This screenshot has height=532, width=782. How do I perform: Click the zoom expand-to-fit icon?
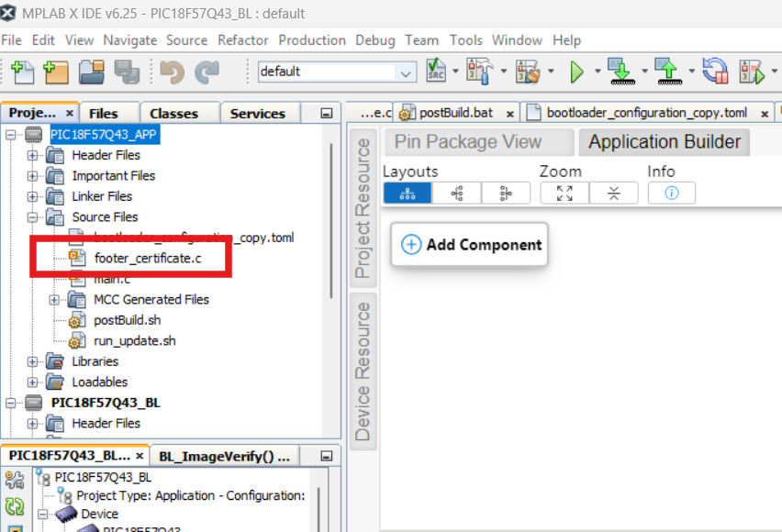tap(564, 193)
